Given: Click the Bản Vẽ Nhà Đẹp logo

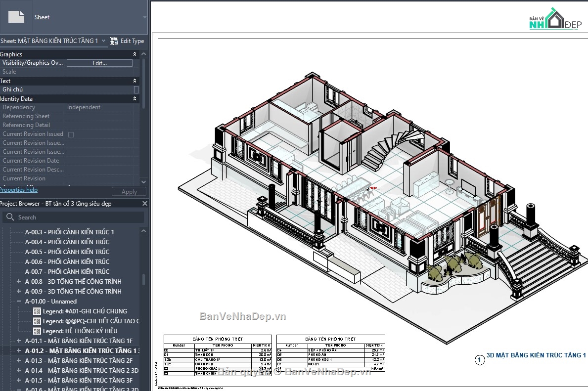Looking at the screenshot, I should tap(555, 19).
